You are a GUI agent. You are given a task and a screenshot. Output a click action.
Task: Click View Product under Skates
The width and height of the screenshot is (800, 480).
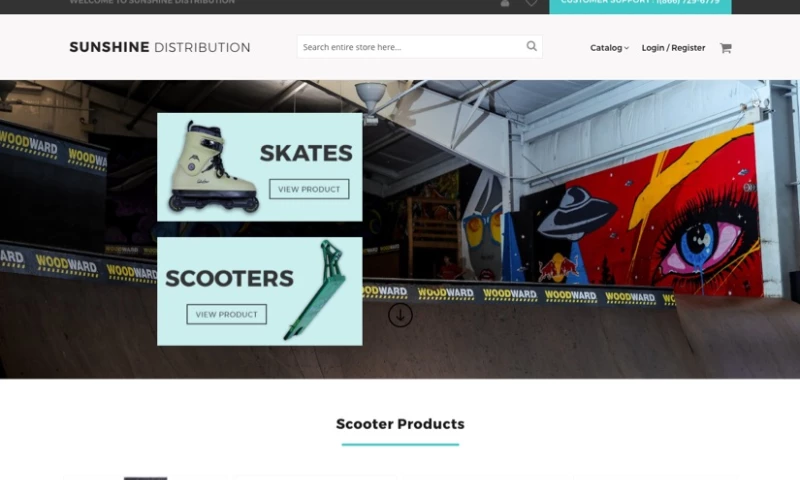[309, 189]
